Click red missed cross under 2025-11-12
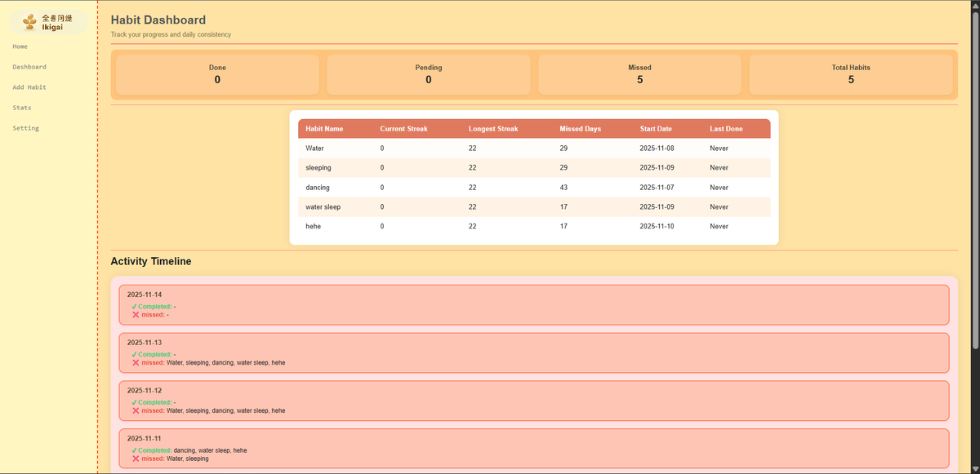 [136, 410]
